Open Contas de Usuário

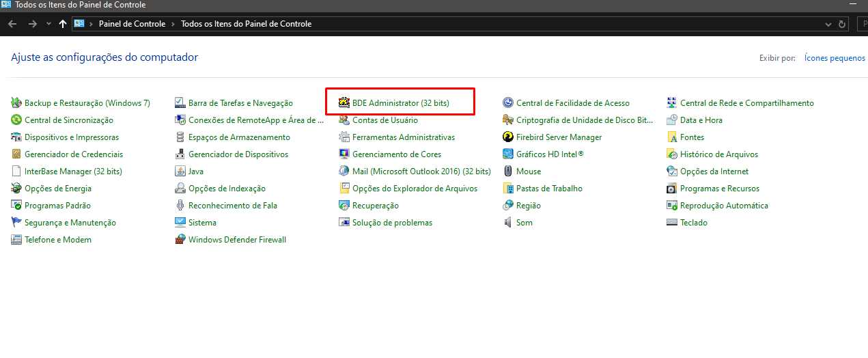pyautogui.click(x=385, y=120)
